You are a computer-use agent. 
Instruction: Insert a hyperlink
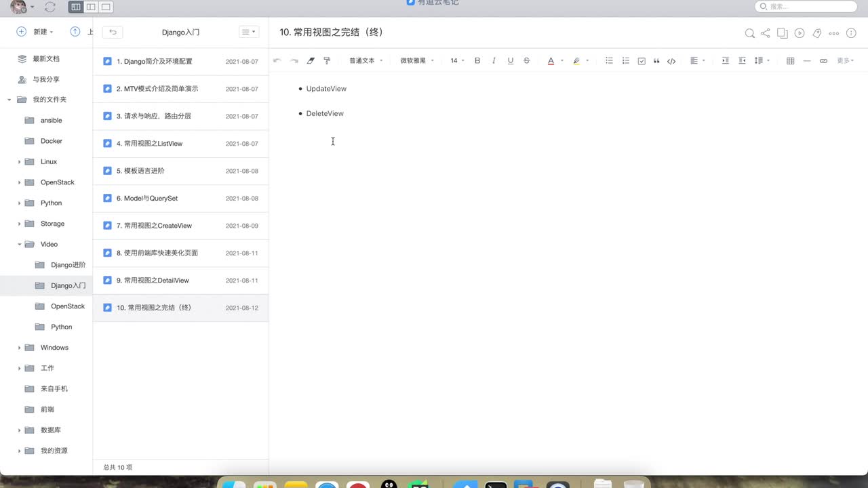click(823, 60)
